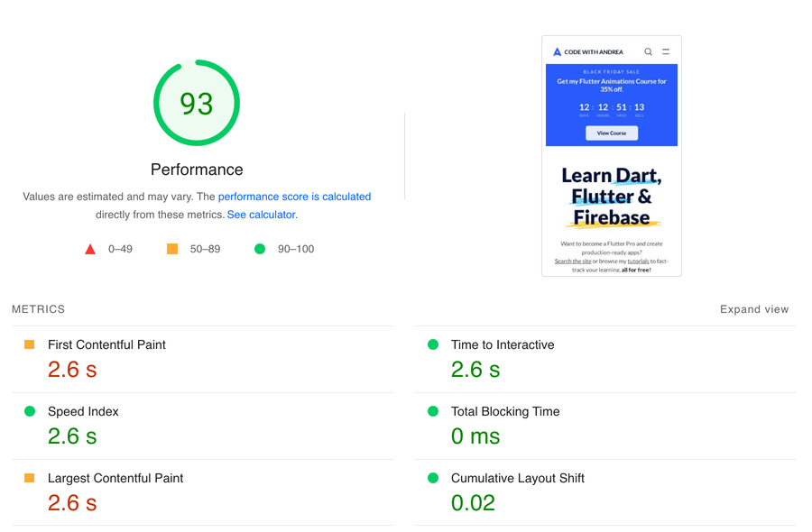Click the 'Speed Index' metric label

pyautogui.click(x=83, y=411)
